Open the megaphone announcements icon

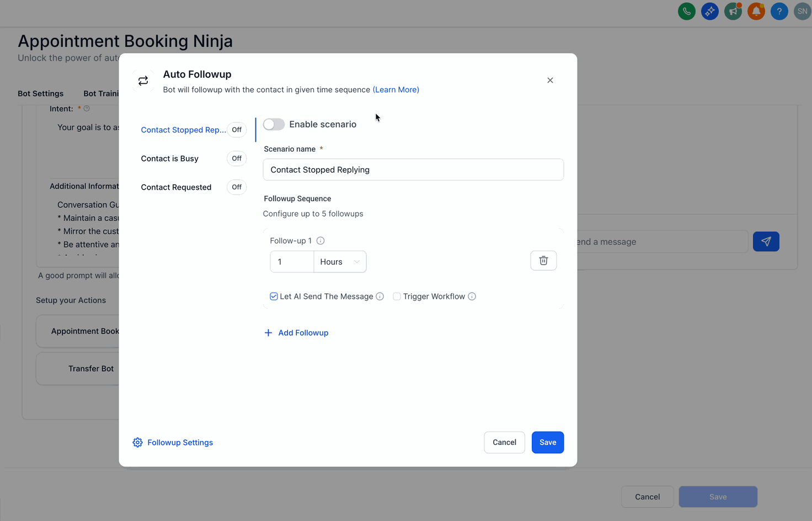[733, 11]
